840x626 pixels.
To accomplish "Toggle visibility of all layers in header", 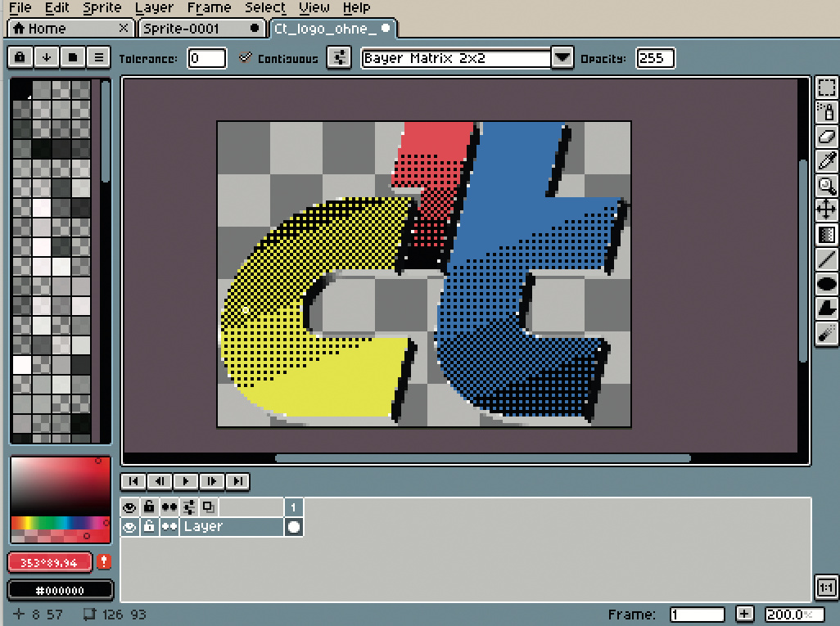I will [x=129, y=507].
